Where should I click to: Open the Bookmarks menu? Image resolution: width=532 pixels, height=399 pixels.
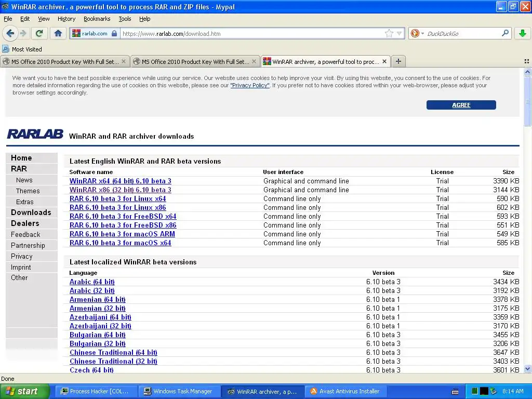pos(97,19)
